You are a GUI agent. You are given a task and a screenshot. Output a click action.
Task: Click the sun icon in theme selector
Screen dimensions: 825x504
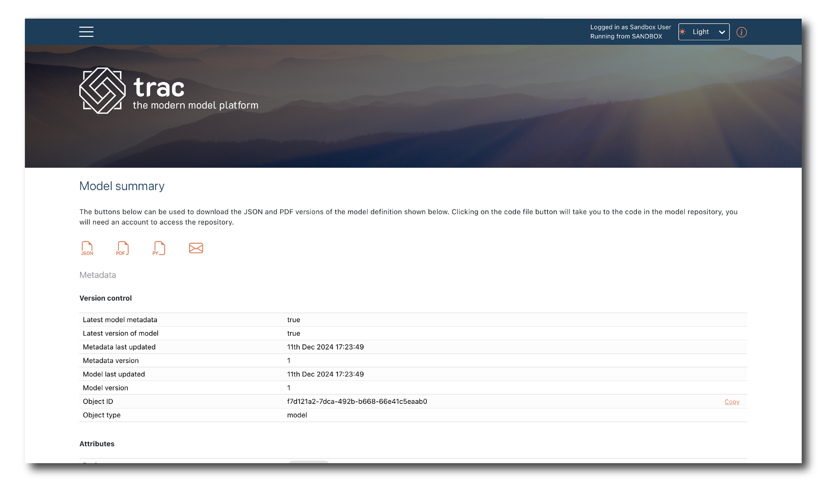tap(682, 32)
